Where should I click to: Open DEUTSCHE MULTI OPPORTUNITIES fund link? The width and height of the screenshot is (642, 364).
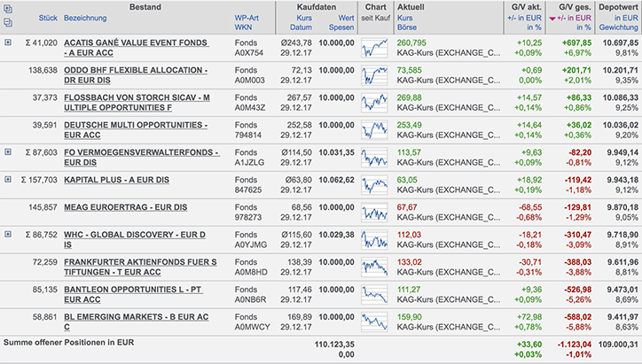(136, 129)
